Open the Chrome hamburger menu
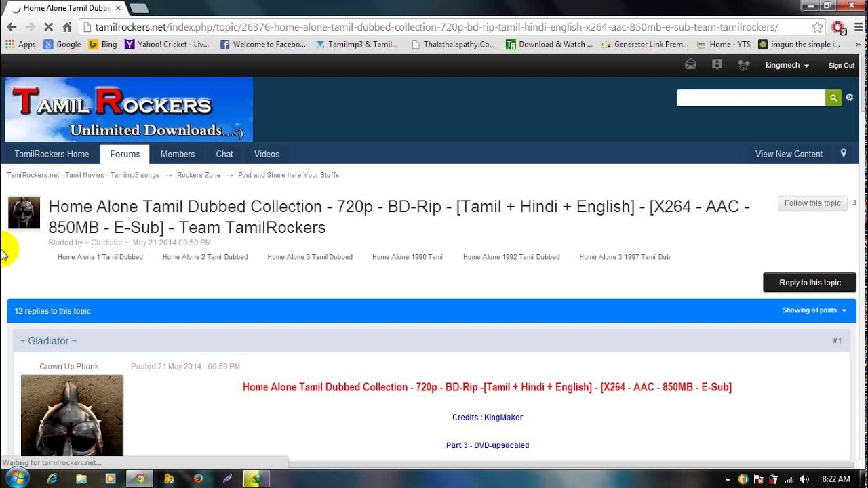This screenshot has height=488, width=868. pyautogui.click(x=859, y=27)
